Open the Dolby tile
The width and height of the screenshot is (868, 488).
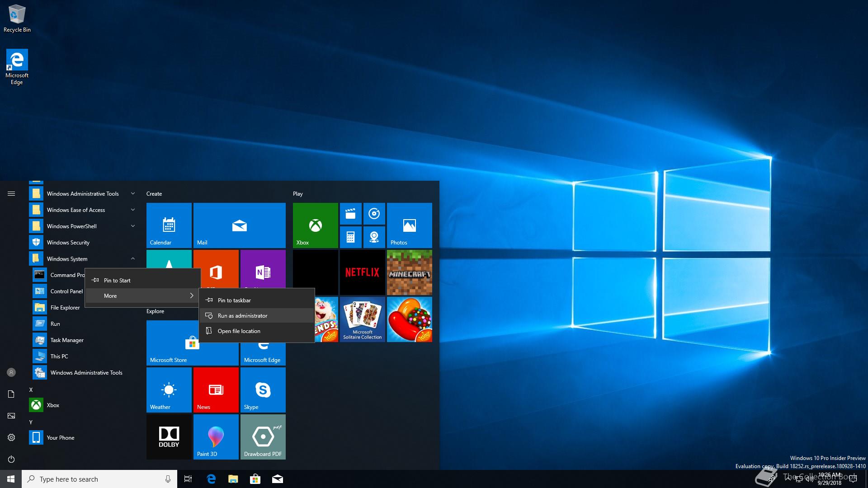pyautogui.click(x=169, y=436)
